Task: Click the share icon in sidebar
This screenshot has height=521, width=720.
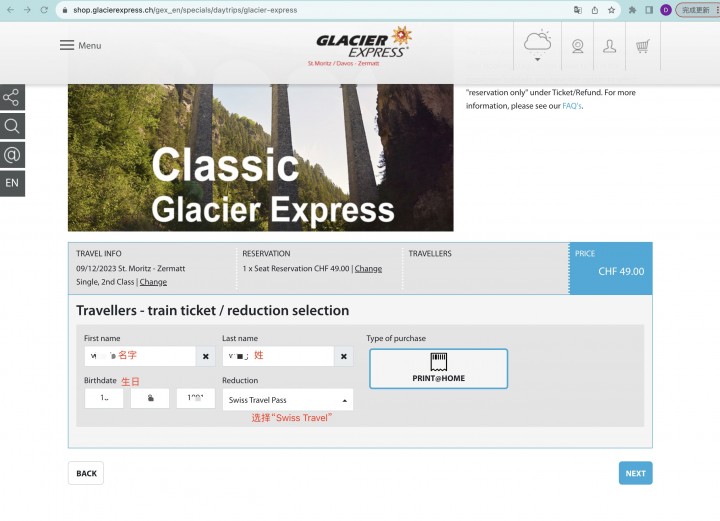Action: pyautogui.click(x=12, y=97)
